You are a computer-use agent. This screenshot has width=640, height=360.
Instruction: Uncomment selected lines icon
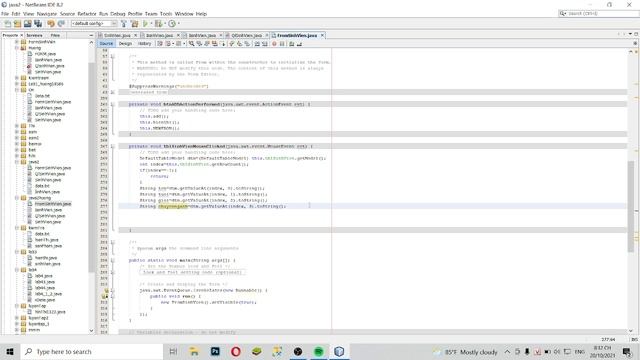[x=299, y=44]
